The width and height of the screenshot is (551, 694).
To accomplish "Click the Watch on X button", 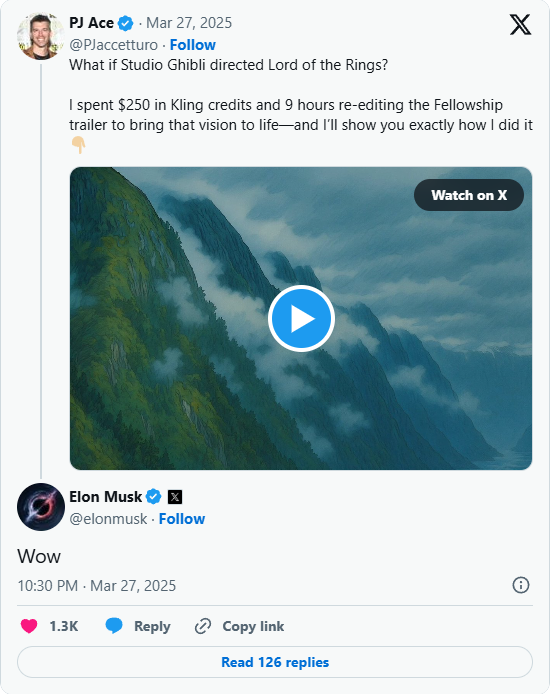I will [x=469, y=195].
